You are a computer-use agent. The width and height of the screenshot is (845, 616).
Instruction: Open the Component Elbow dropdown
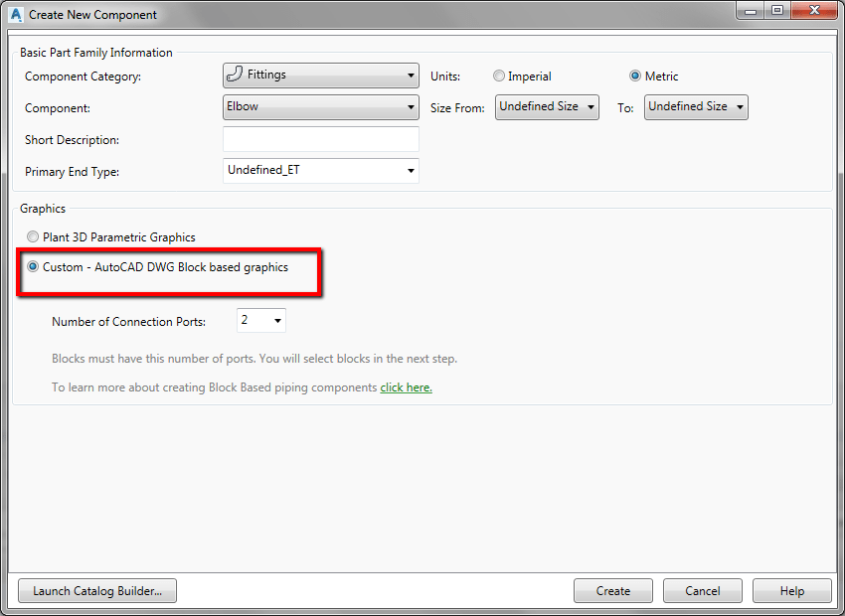pos(321,107)
